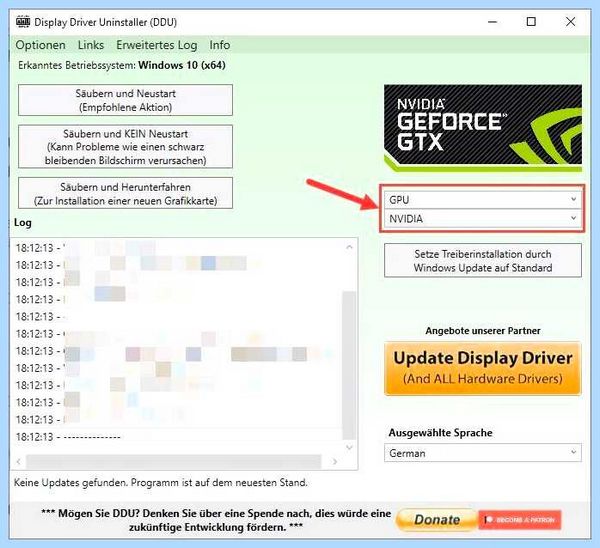Click Säubern und Neustart button
600x548 pixels.
point(125,100)
